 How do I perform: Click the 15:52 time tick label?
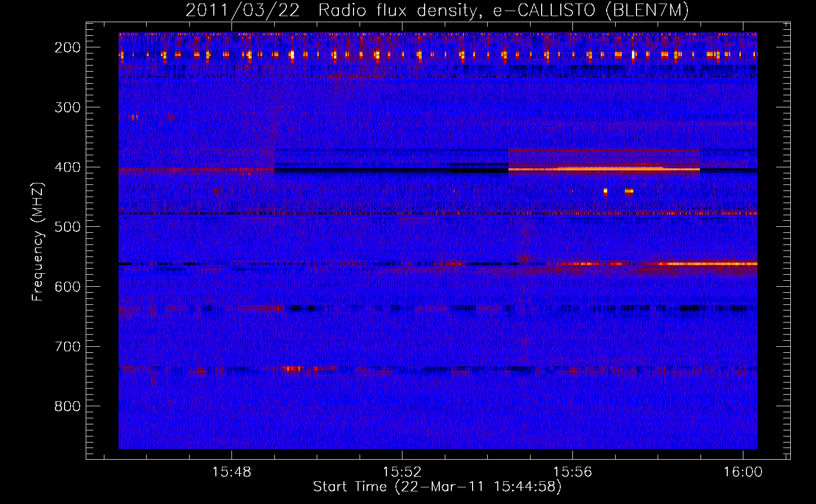(x=402, y=472)
